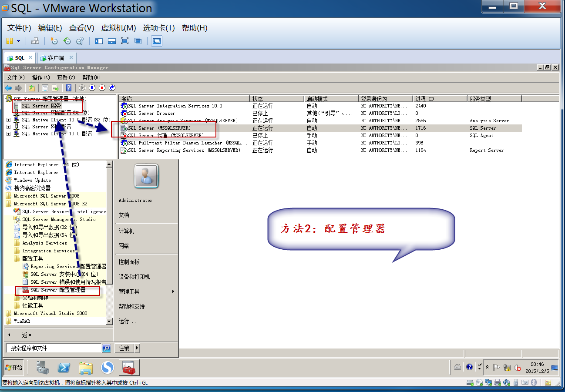Click the Properties toolbar icon in Configuration Manager

pyautogui.click(x=45, y=88)
